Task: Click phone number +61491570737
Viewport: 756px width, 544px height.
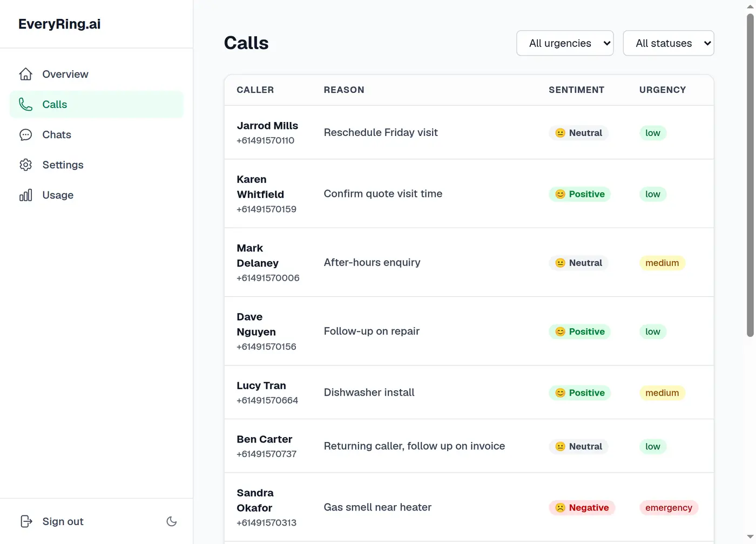Action: 266,454
